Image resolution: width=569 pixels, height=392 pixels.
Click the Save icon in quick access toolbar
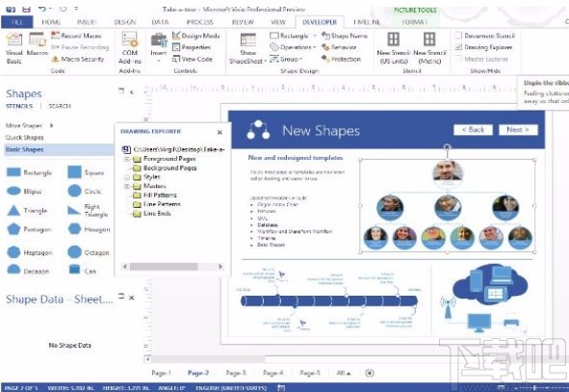click(27, 9)
